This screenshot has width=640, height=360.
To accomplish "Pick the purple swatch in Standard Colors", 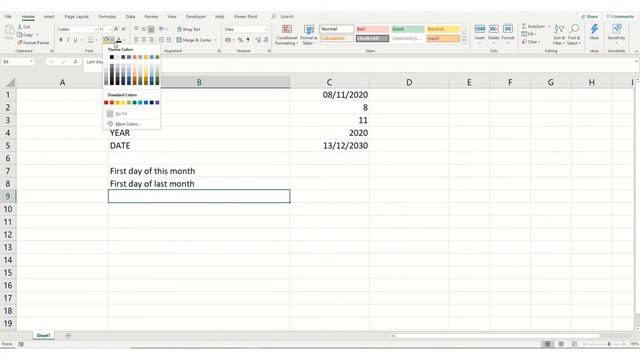I will pyautogui.click(x=157, y=102).
